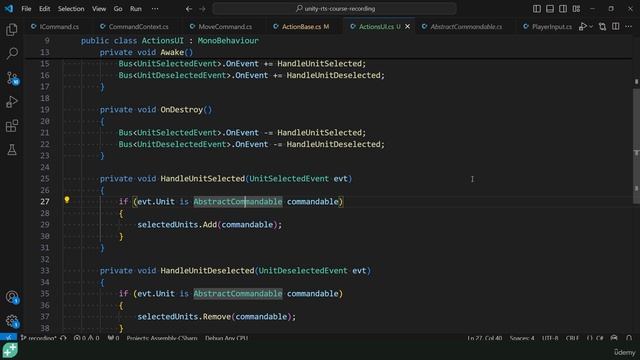Click line number 27 in the gutter
Image resolution: width=640 pixels, height=360 pixels.
pos(45,202)
